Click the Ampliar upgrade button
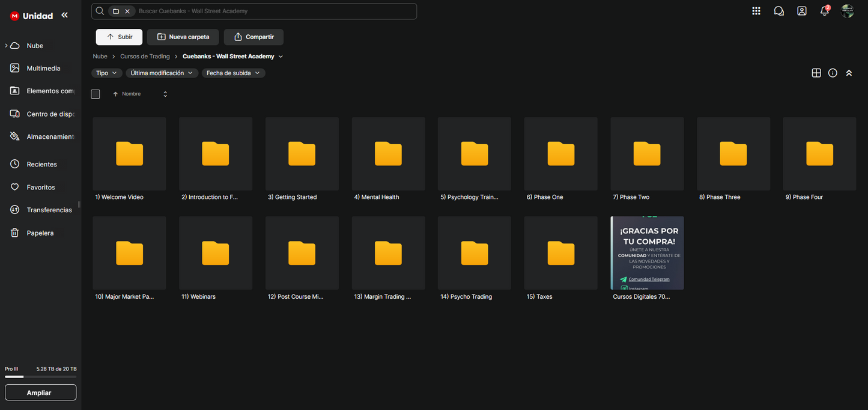 (40, 393)
